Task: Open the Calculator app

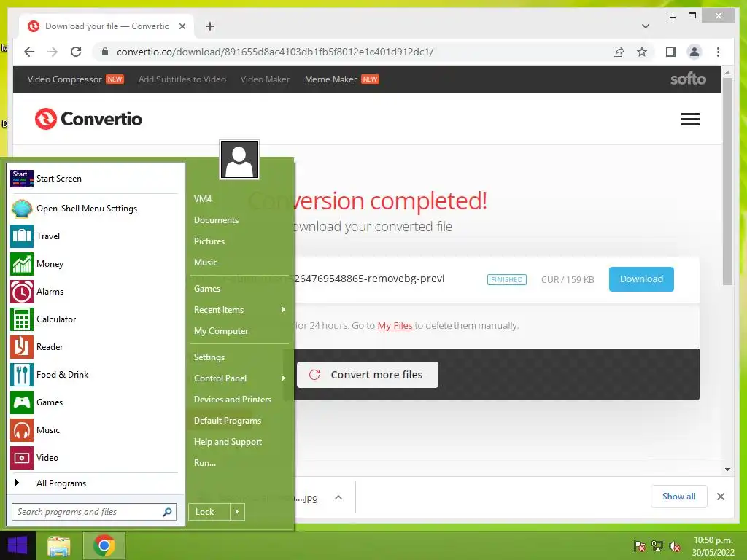Action: coord(55,319)
